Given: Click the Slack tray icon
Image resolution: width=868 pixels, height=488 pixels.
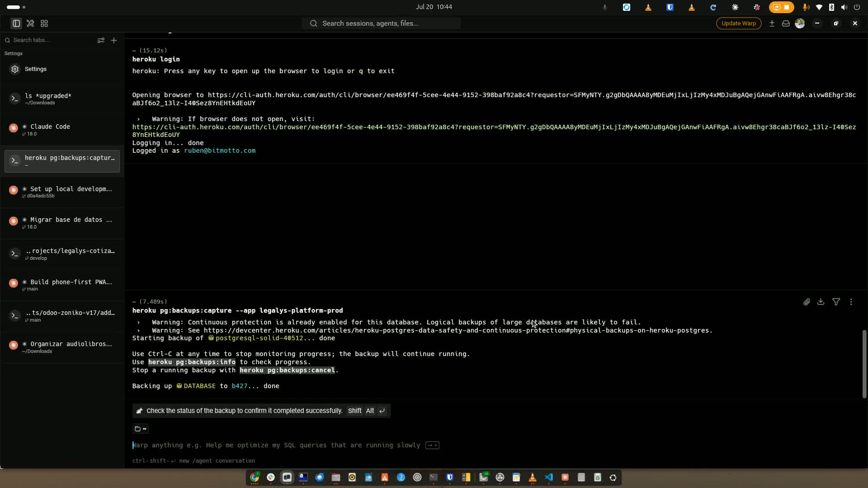Looking at the screenshot, I should point(757,7).
